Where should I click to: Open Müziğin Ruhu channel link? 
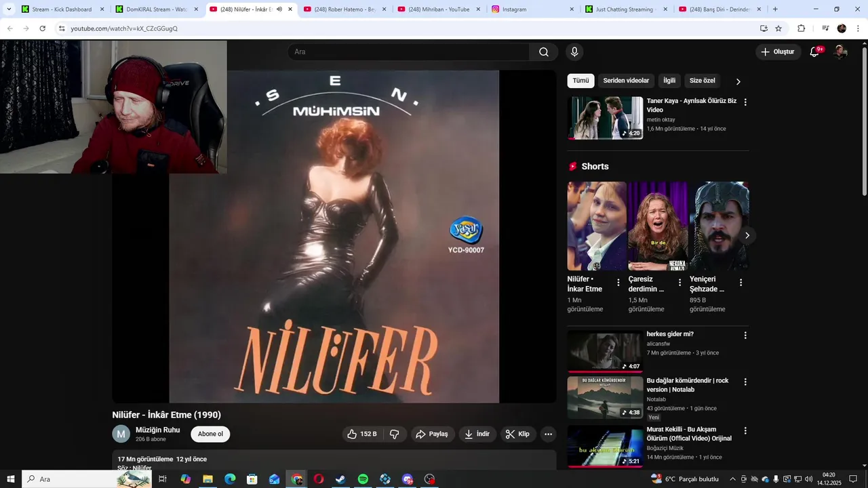[157, 430]
